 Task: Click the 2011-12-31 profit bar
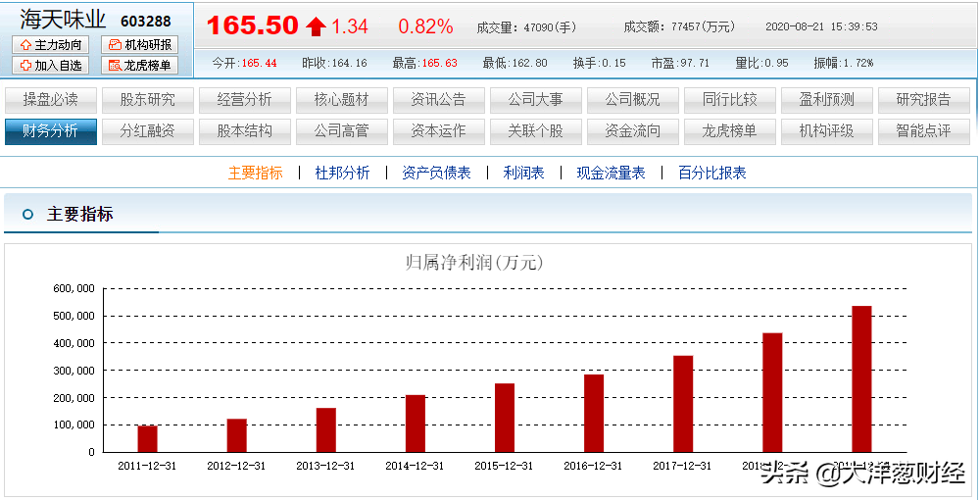click(148, 439)
